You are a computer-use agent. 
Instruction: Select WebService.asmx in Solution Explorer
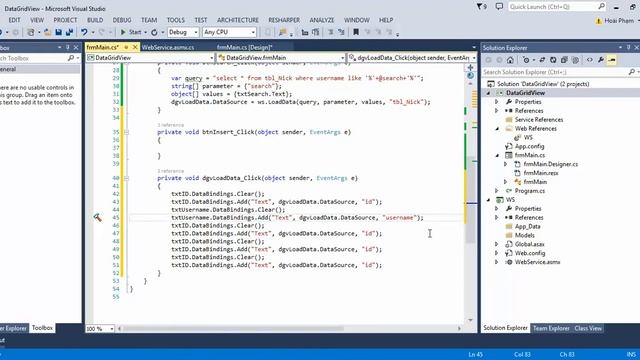point(537,262)
